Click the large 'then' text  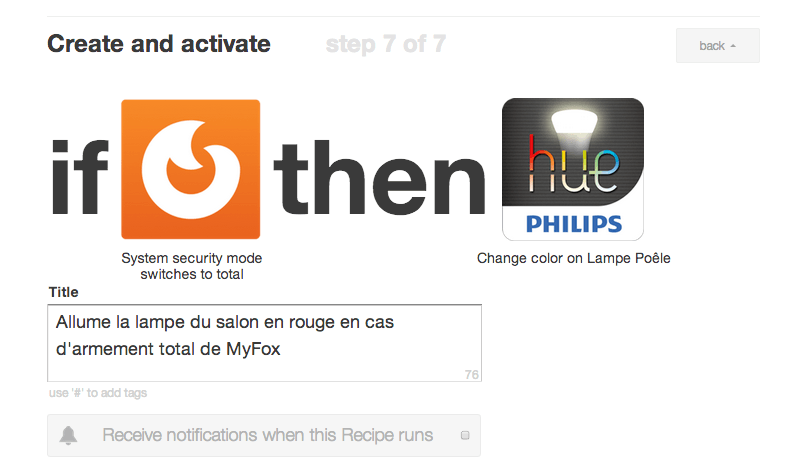point(379,177)
